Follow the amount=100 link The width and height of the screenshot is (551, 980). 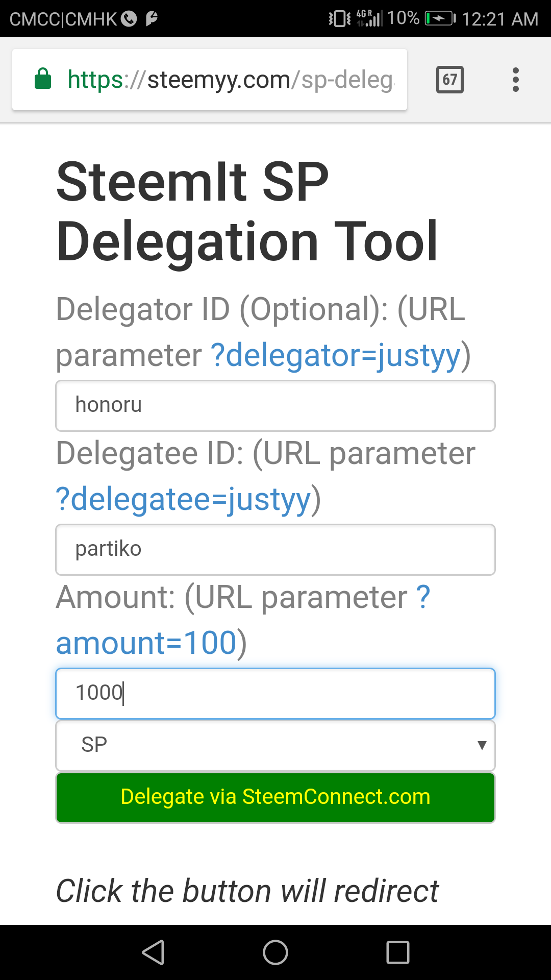(146, 643)
